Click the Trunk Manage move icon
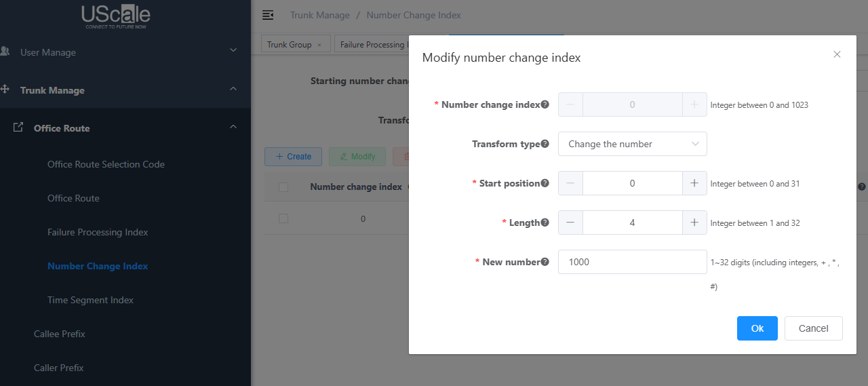The height and width of the screenshot is (386, 868). [x=5, y=90]
